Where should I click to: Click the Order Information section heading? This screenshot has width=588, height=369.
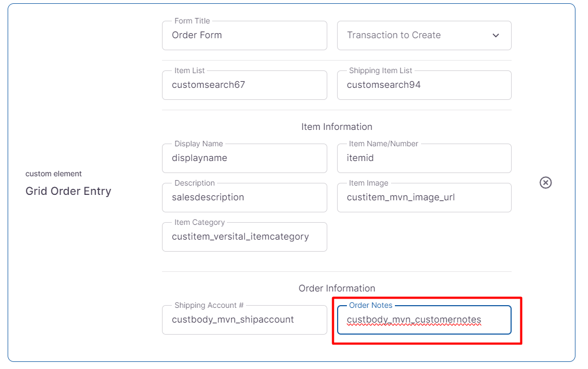[337, 288]
